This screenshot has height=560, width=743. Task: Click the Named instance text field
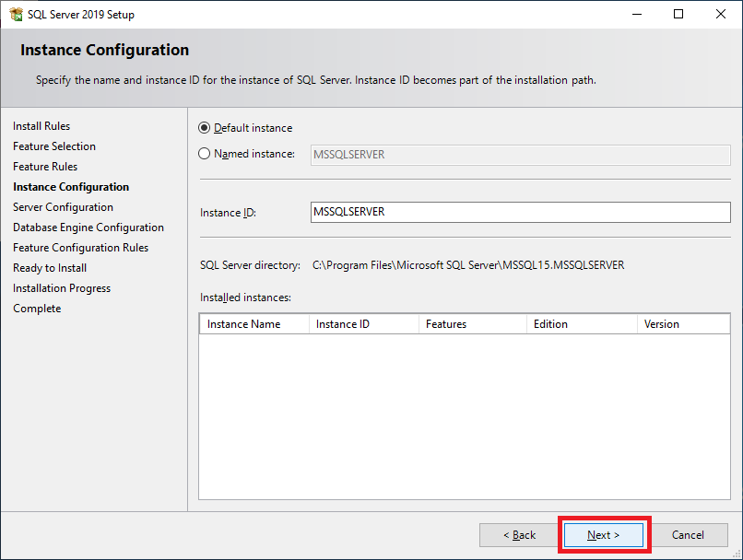pos(520,155)
